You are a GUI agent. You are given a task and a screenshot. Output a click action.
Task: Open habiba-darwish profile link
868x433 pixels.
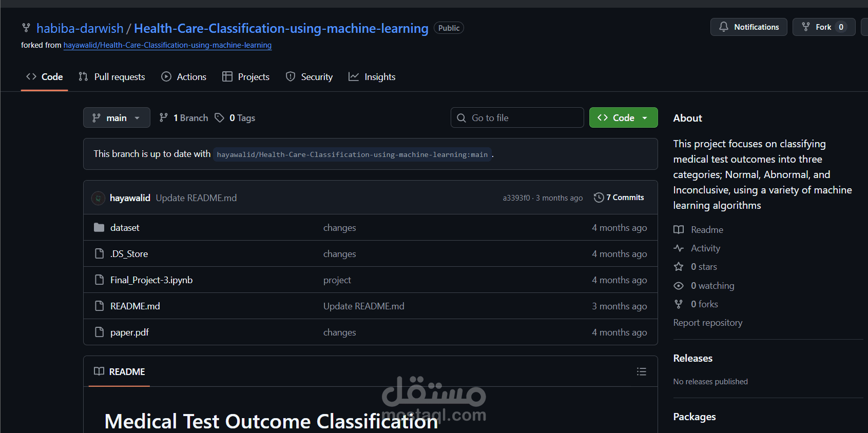coord(80,28)
